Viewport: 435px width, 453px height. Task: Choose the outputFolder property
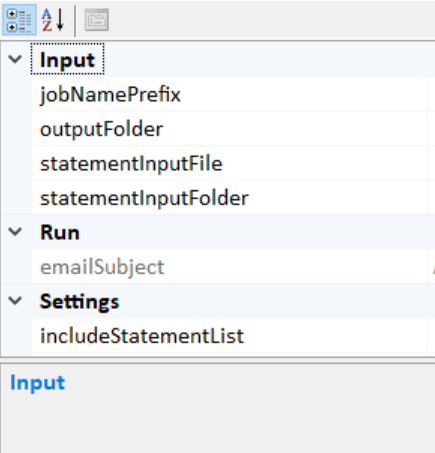tap(229, 129)
